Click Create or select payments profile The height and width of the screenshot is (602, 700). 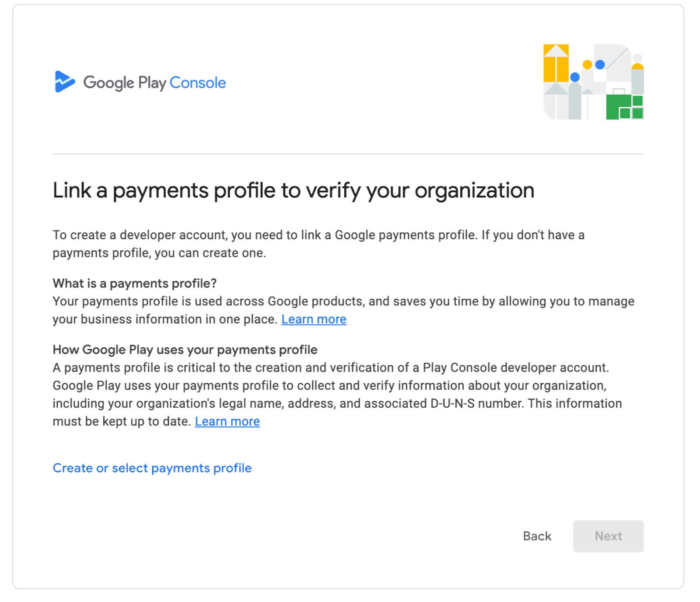(152, 468)
